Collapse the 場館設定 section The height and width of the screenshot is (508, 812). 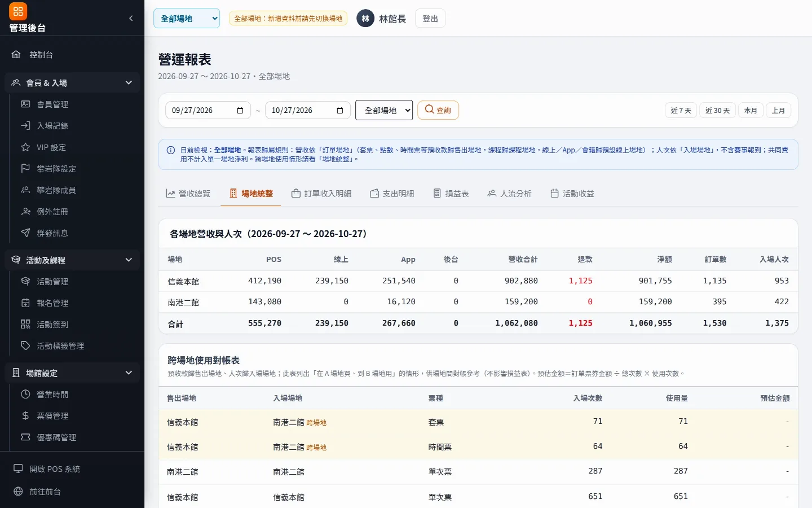(x=72, y=373)
